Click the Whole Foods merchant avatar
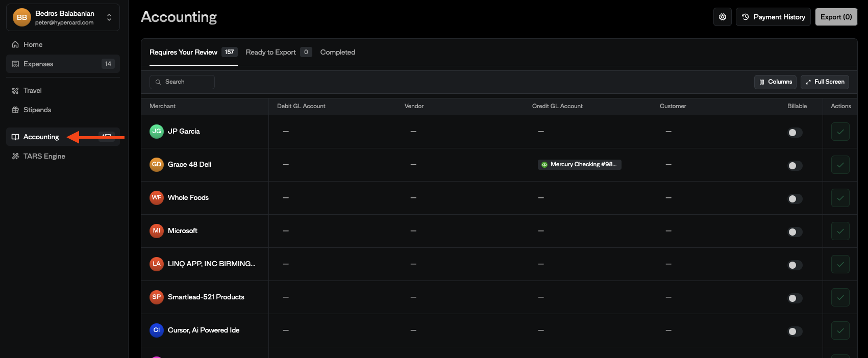 coord(156,197)
